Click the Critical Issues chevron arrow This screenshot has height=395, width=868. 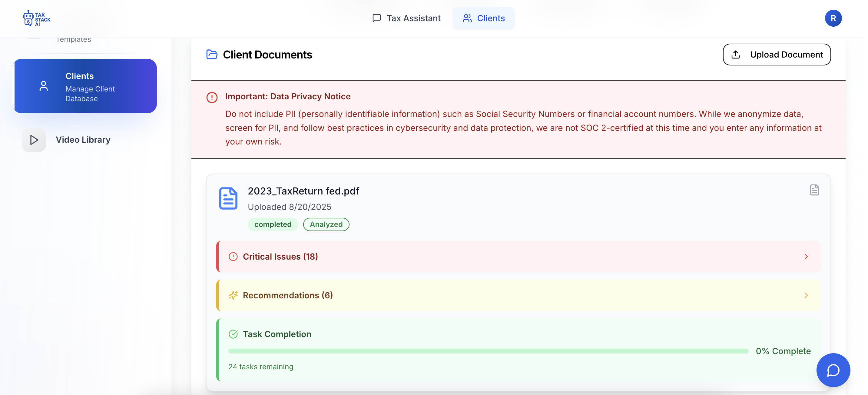pos(806,257)
